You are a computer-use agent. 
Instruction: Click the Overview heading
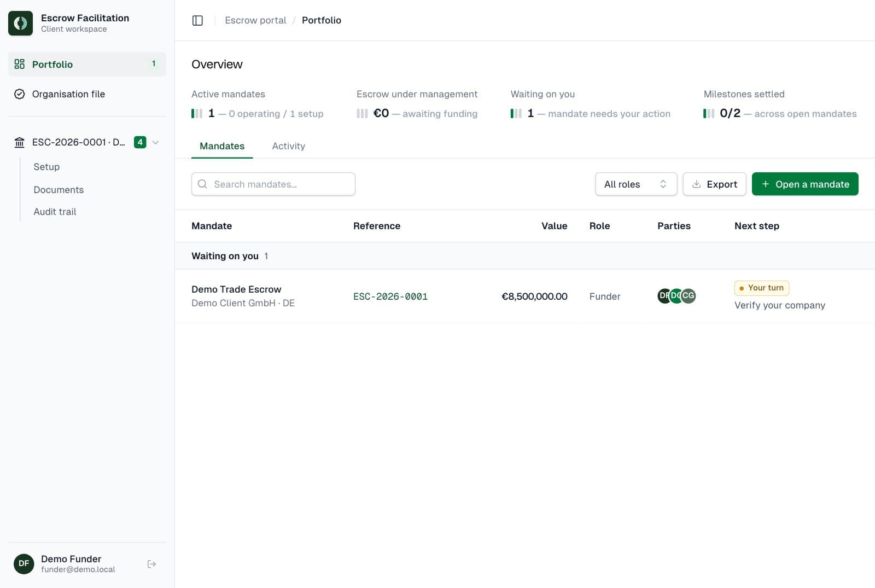click(x=217, y=64)
